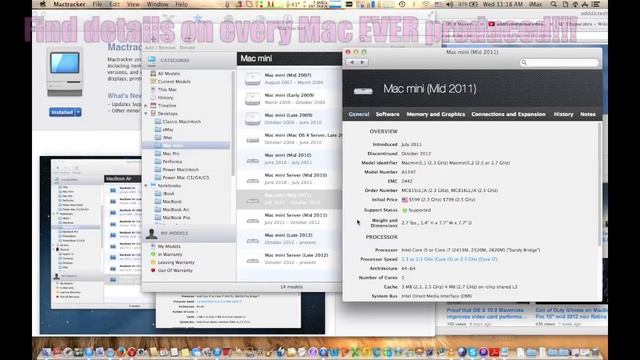Viewport: 640px width, 360px height.
Task: Open the Mactracker application menu
Action: (69, 4)
